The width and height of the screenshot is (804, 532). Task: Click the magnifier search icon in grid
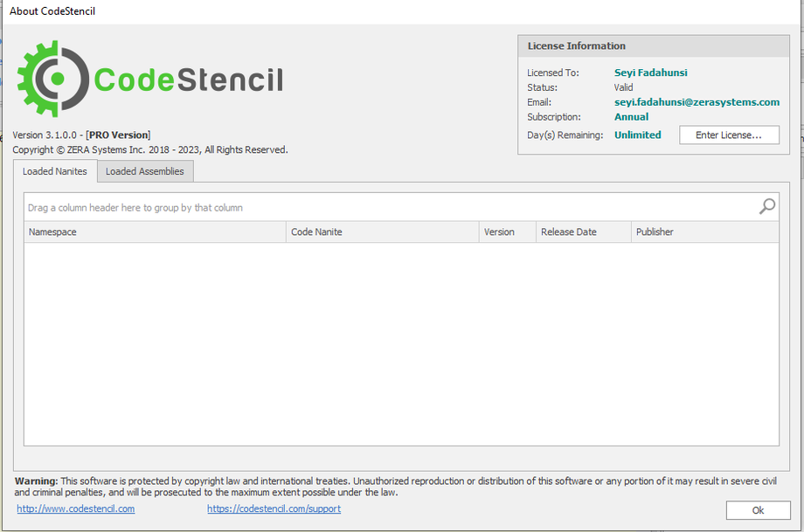click(x=766, y=206)
